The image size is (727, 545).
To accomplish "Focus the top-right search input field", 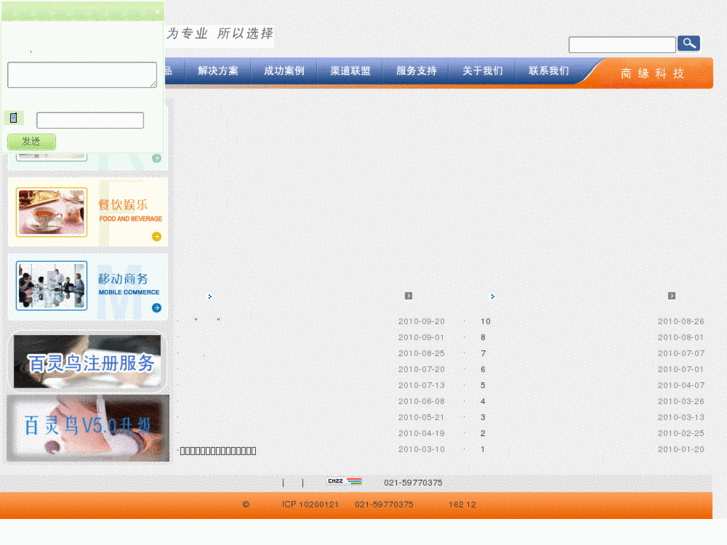I will click(622, 45).
